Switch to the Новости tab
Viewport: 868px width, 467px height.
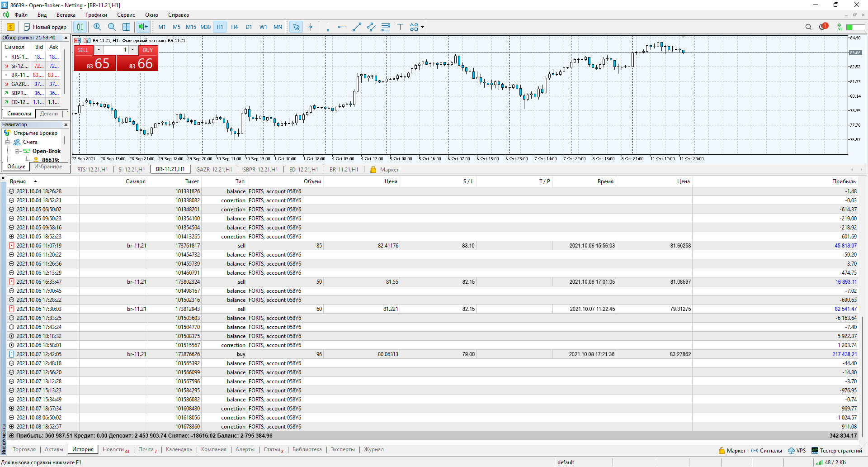coord(115,449)
